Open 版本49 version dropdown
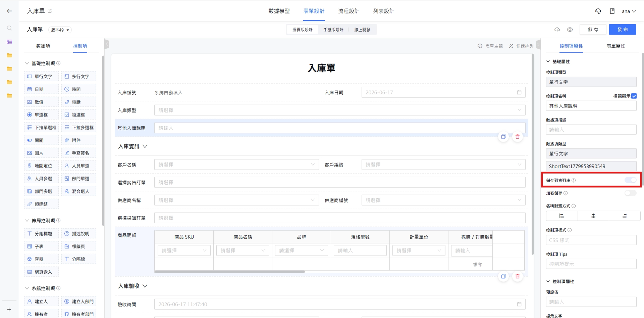This screenshot has height=318, width=644. (x=60, y=30)
